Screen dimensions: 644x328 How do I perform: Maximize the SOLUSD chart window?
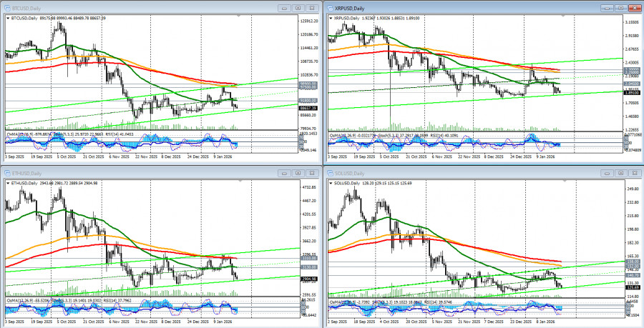coord(621,173)
